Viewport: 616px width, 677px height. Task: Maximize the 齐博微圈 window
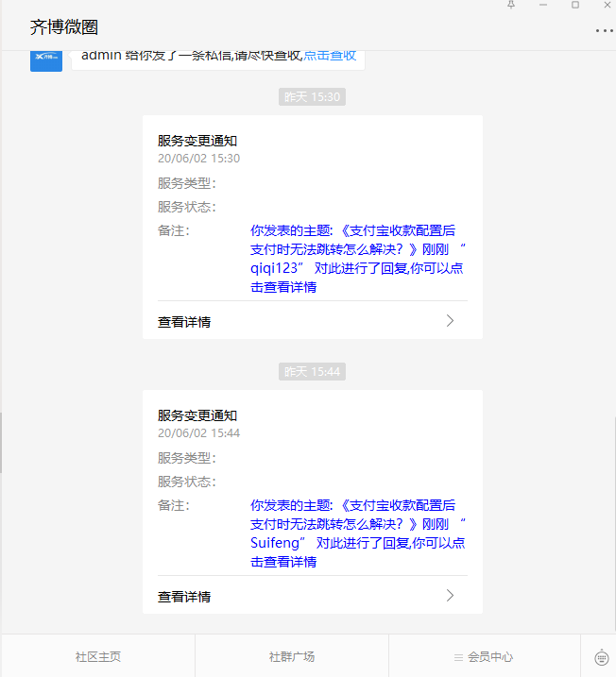(574, 6)
